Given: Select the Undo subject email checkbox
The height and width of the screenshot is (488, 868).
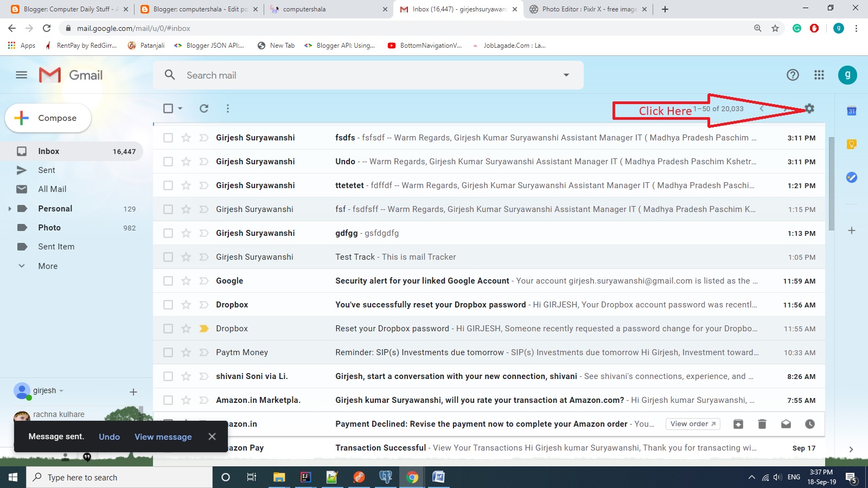Looking at the screenshot, I should tap(168, 162).
